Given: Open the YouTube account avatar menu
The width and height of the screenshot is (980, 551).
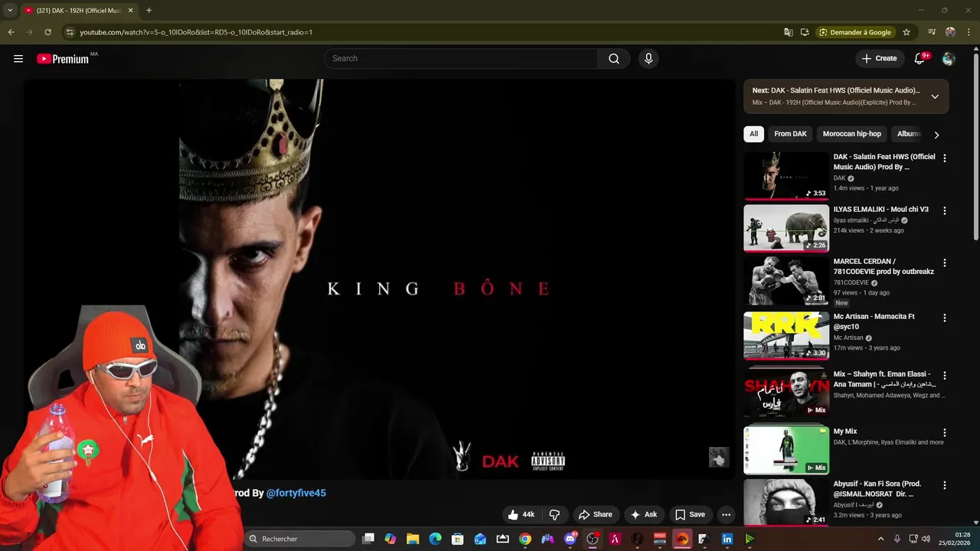Looking at the screenshot, I should pyautogui.click(x=949, y=58).
